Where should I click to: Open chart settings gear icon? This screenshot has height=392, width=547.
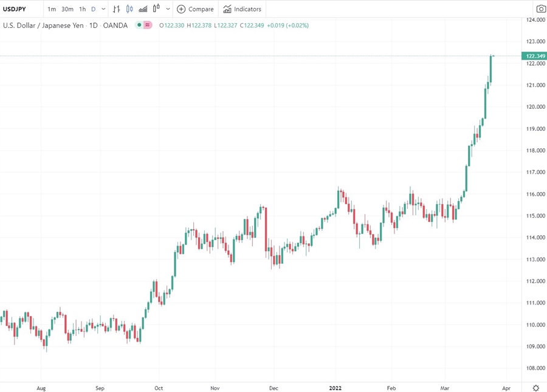tap(536, 388)
